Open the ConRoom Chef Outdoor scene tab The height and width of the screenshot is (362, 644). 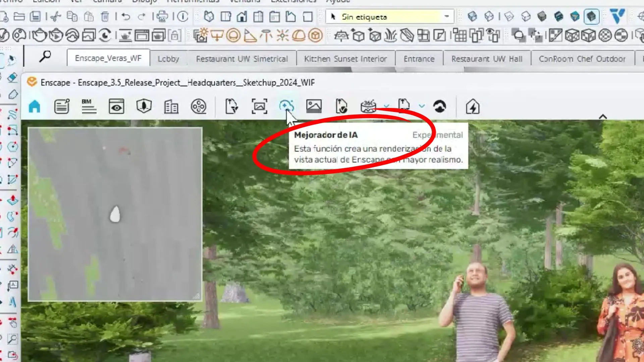pyautogui.click(x=582, y=59)
